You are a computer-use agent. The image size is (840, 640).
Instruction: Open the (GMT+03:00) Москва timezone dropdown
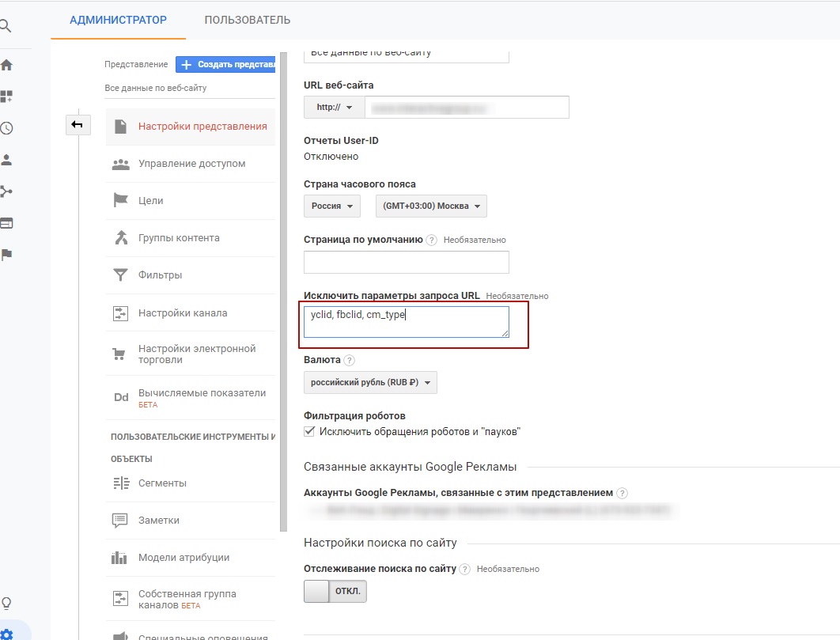point(431,206)
